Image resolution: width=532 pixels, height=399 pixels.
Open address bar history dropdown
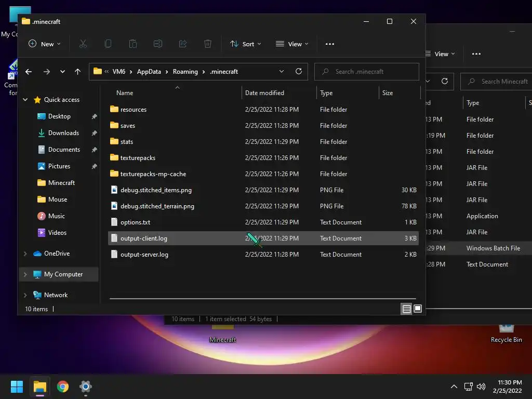(281, 71)
